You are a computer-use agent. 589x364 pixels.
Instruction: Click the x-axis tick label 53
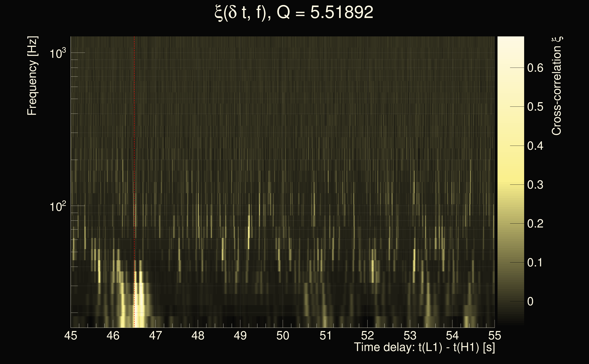(x=410, y=336)
